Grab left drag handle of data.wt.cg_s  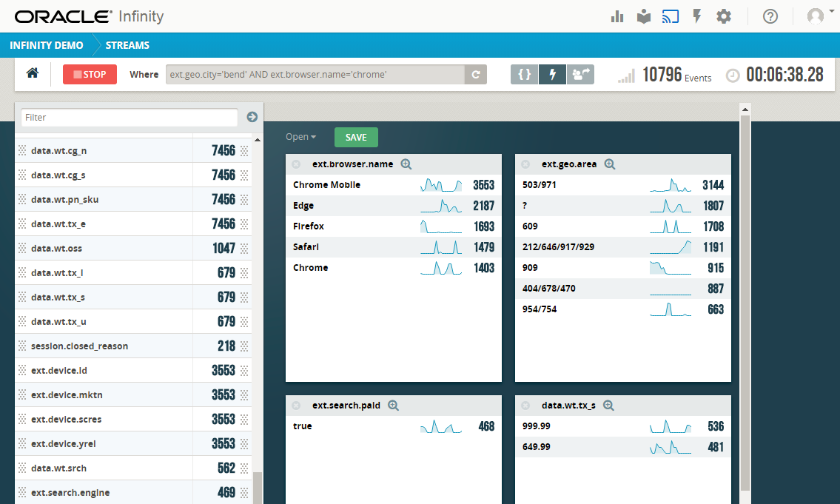click(22, 175)
